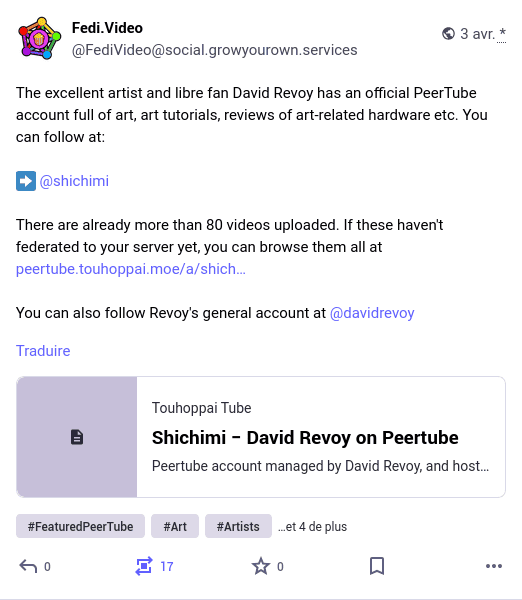Click the public visibility globe icon
Viewport: 522px width, 600px height.
[448, 34]
